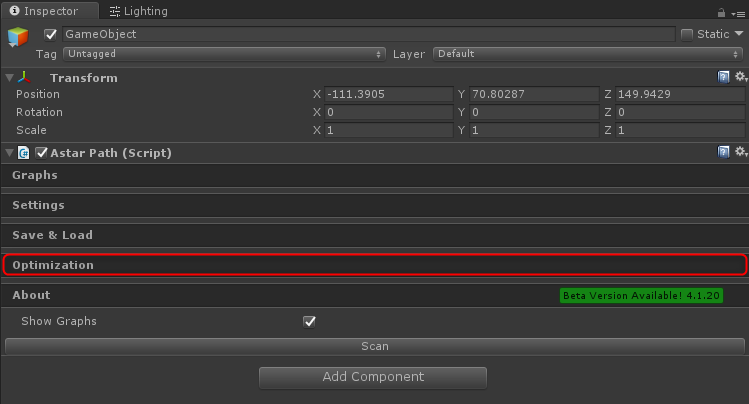This screenshot has height=404, width=749.
Task: Expand the Optimization section
Action: coord(374,265)
